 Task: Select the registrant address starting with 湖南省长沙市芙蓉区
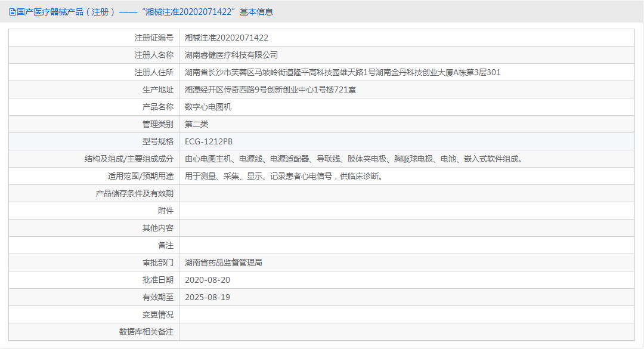coord(342,72)
